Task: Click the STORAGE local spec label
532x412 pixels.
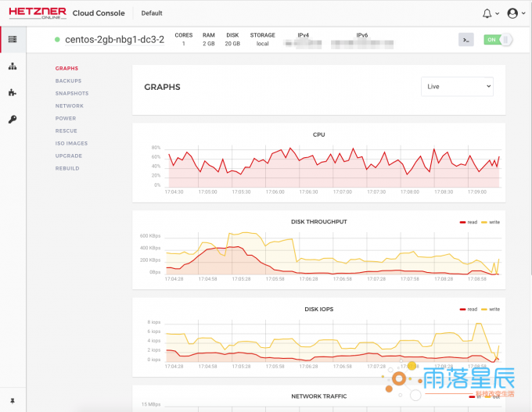Action: (x=263, y=39)
